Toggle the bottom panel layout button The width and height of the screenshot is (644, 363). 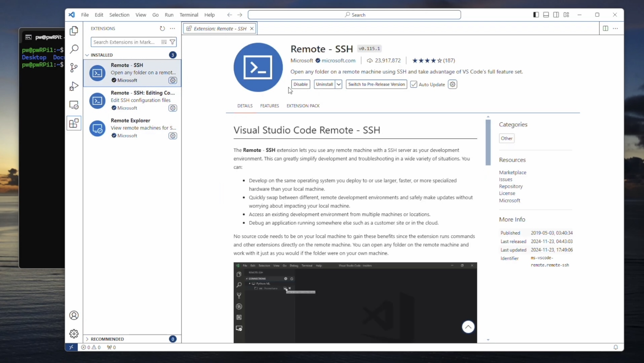546,15
